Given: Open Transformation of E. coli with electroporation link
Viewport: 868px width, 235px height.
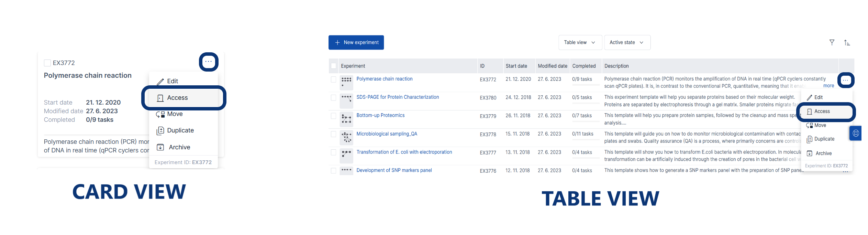Looking at the screenshot, I should coord(404,152).
